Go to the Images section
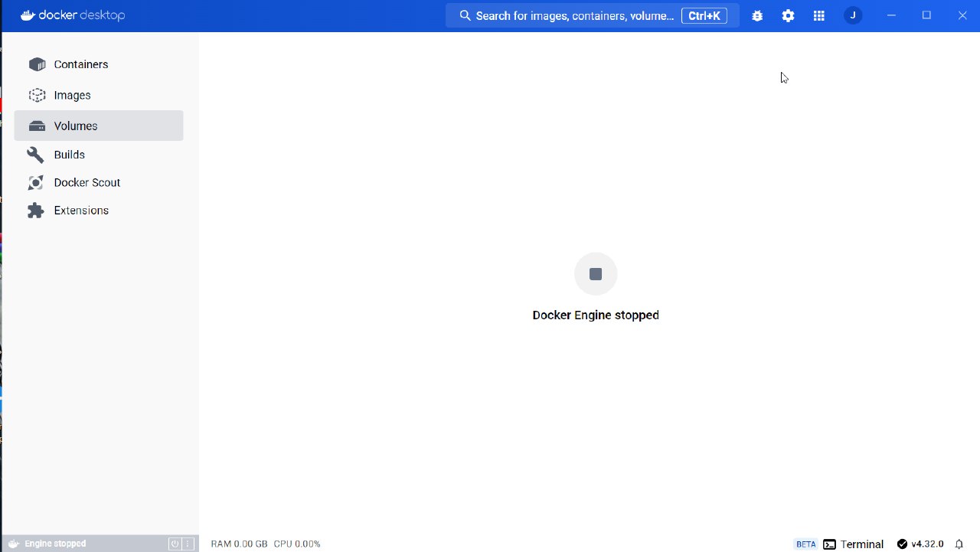This screenshot has height=552, width=980. pos(72,95)
